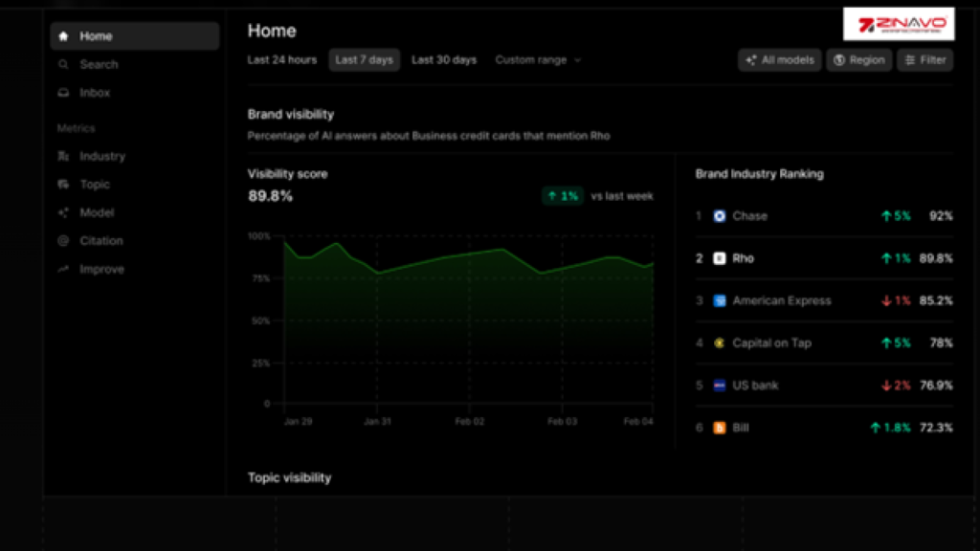Click the Improve trend icon

64,270
